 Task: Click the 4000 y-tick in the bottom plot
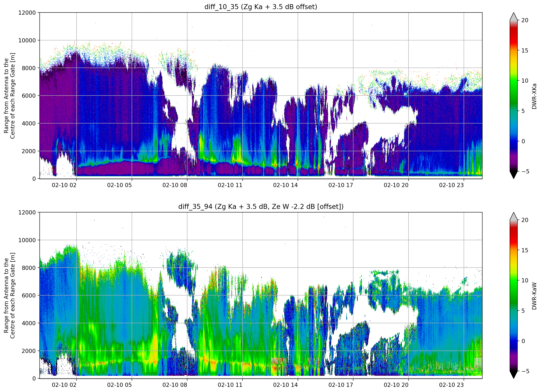(x=29, y=323)
